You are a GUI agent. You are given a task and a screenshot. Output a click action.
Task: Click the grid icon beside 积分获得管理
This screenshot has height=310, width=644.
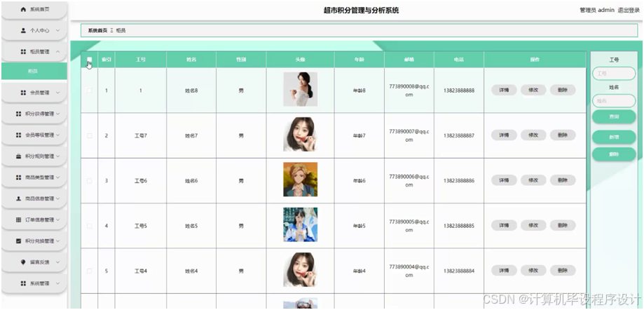pyautogui.click(x=18, y=114)
